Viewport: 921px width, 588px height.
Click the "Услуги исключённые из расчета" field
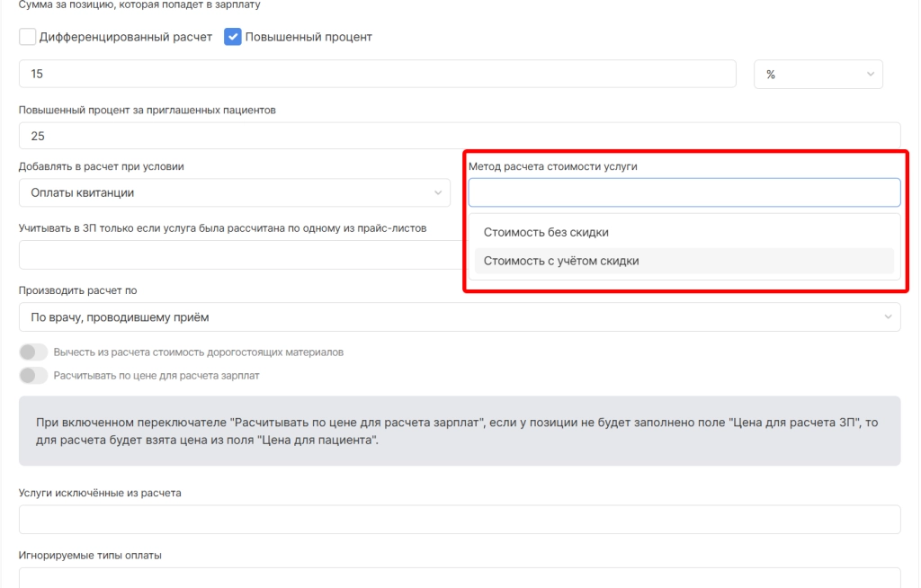point(459,519)
